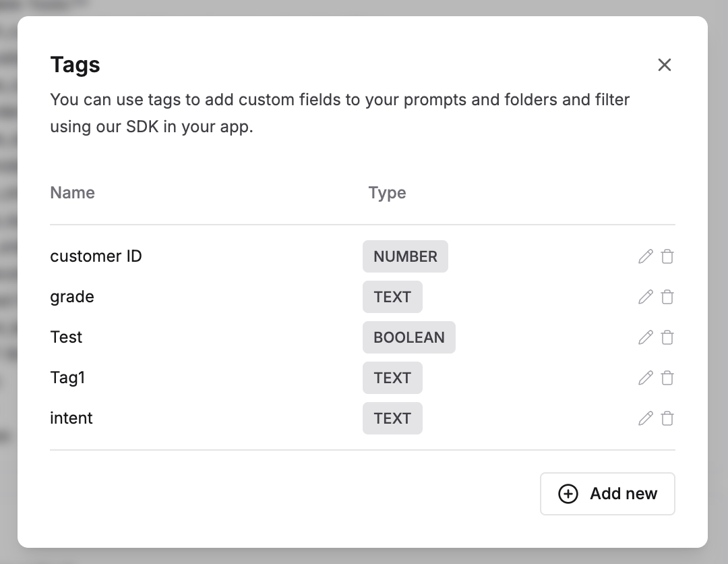The width and height of the screenshot is (728, 564).
Task: Edit the customer ID tag
Action: [645, 256]
